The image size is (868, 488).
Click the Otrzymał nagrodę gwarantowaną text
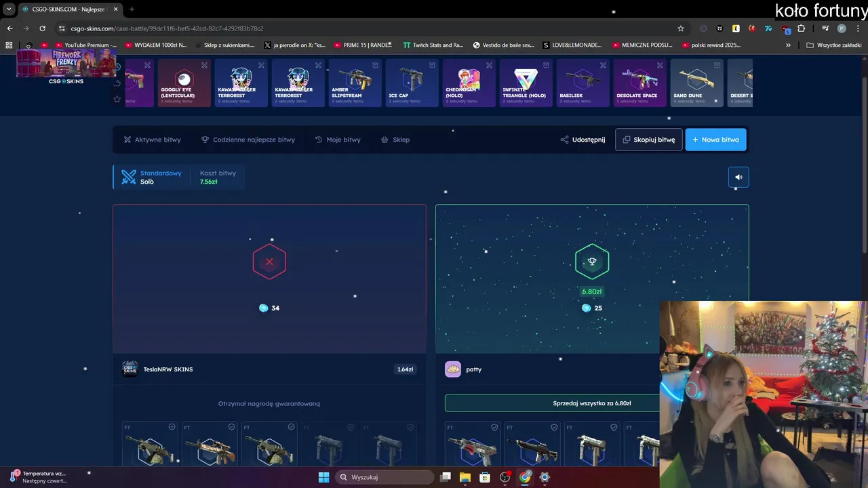269,403
